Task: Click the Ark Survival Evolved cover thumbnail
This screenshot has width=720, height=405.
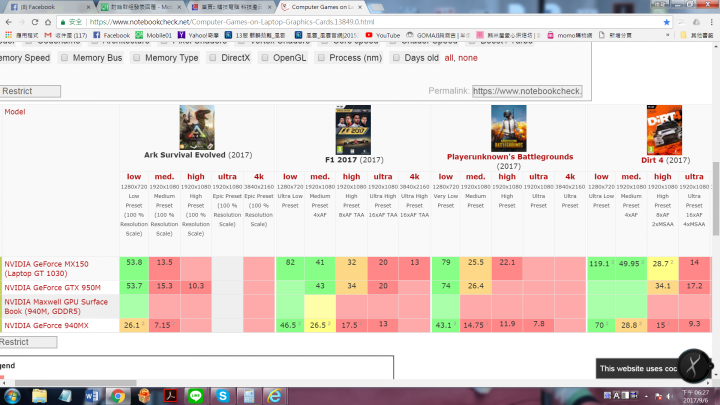Action: (197, 127)
